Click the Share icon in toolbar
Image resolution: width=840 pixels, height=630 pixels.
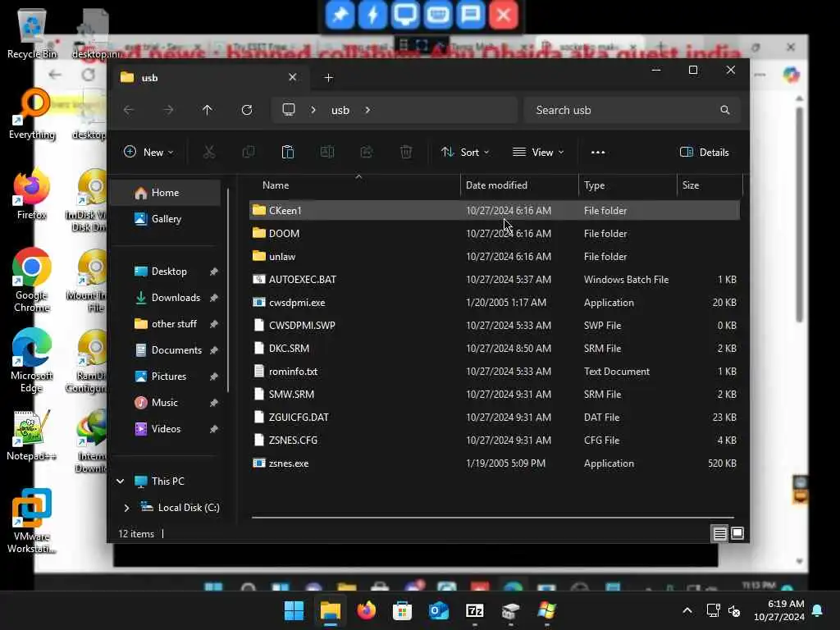tap(367, 152)
